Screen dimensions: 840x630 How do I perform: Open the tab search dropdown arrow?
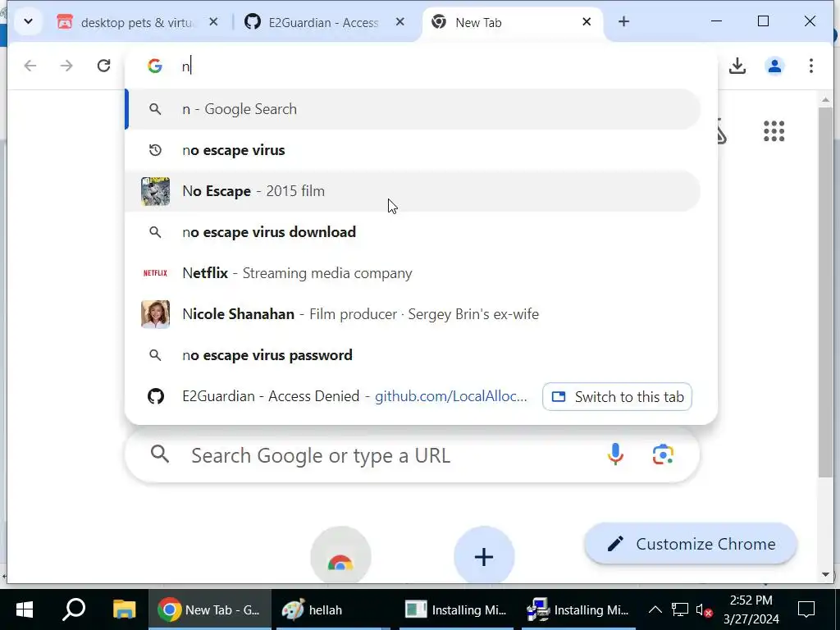coord(29,22)
